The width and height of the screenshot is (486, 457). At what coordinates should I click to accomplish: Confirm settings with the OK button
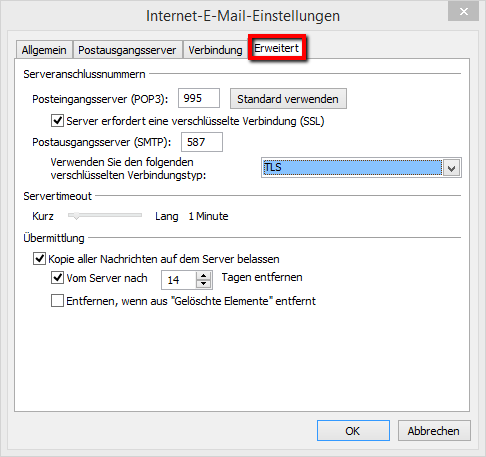pos(353,431)
